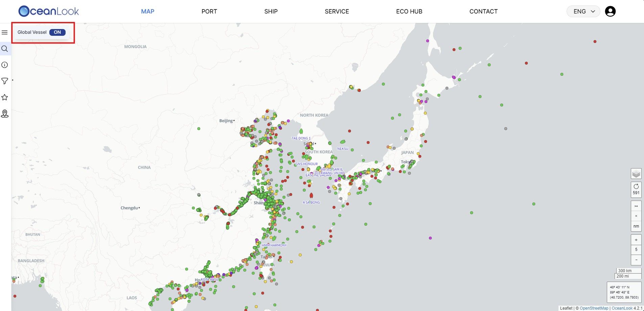Activate the distance measure ruler tool
The width and height of the screenshot is (644, 311).
[x=636, y=206]
